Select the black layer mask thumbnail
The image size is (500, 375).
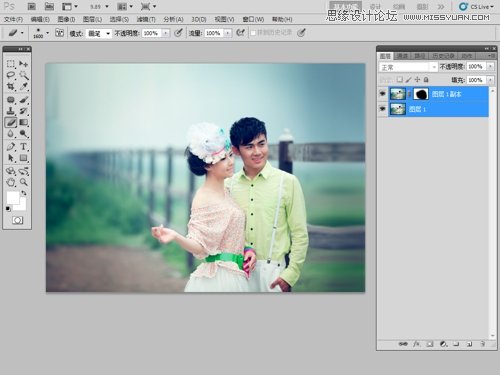coord(421,94)
